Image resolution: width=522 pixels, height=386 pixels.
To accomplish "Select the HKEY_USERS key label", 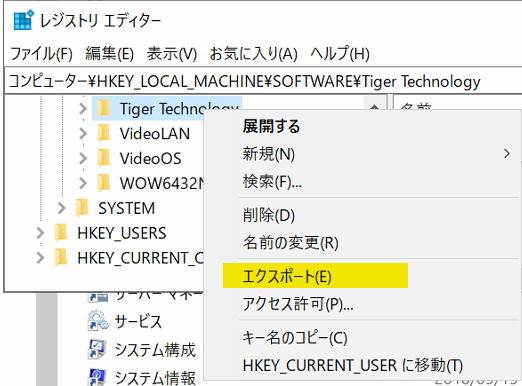I will pos(122,233).
